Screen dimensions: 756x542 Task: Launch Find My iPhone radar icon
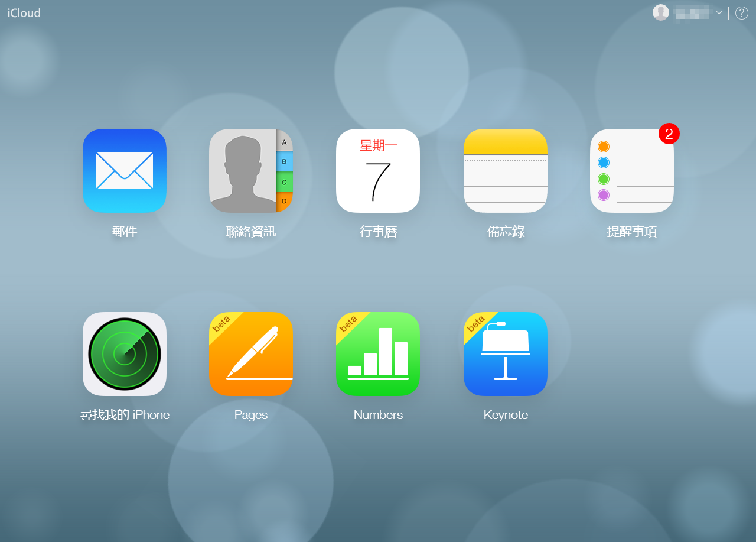[125, 354]
